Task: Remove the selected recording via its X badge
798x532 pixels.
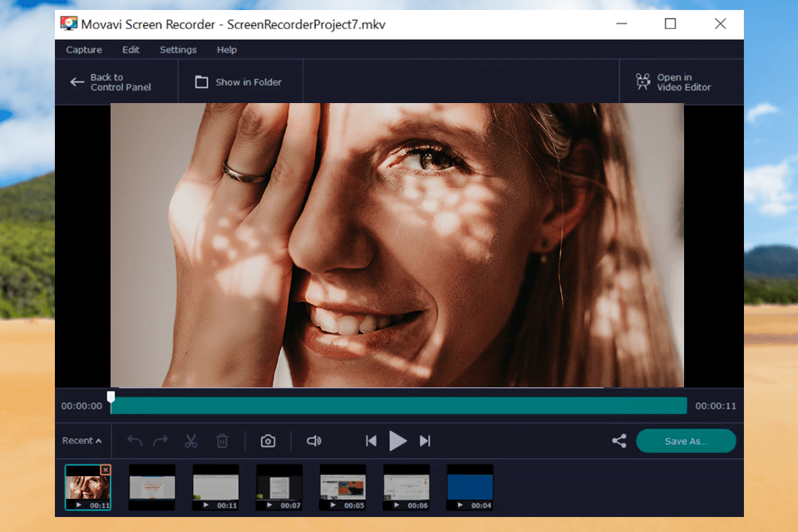Action: [106, 469]
